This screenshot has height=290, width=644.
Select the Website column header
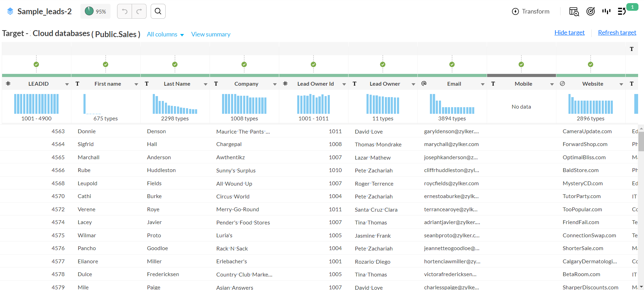pyautogui.click(x=593, y=84)
